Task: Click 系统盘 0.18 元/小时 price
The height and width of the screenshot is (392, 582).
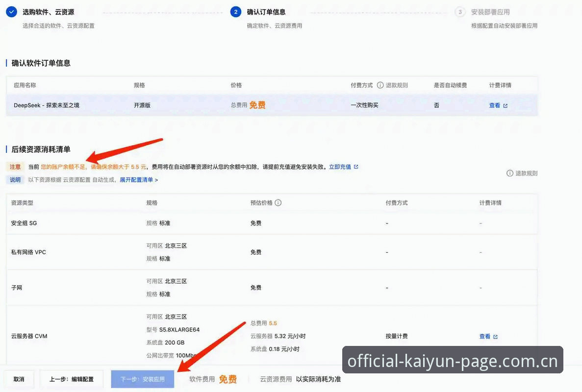Action: click(275, 349)
